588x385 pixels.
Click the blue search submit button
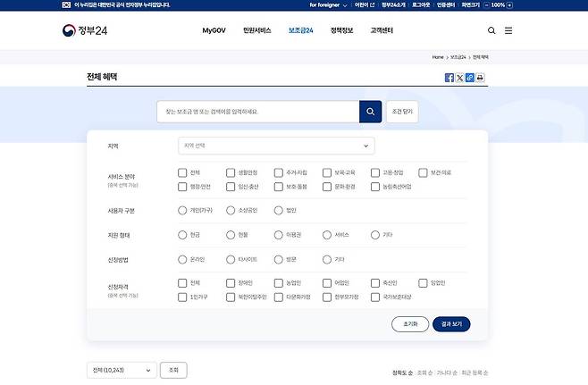tap(370, 112)
